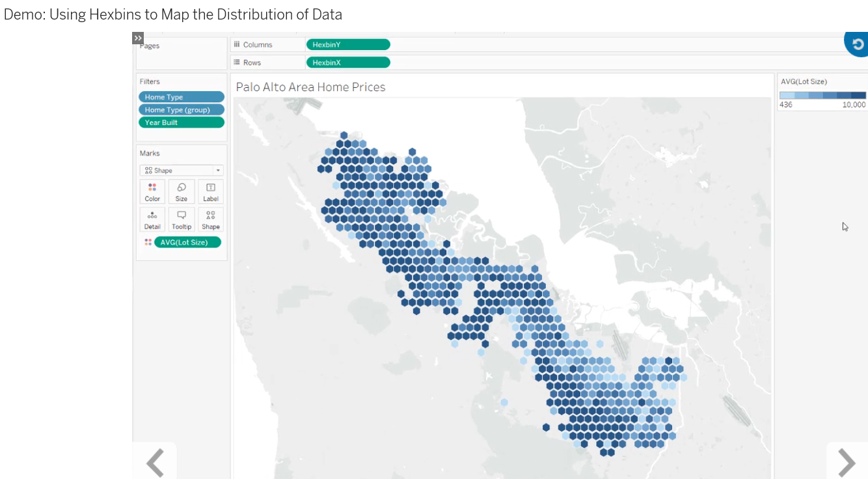Click the Home Type filter pill
The width and height of the screenshot is (868, 479).
point(181,96)
